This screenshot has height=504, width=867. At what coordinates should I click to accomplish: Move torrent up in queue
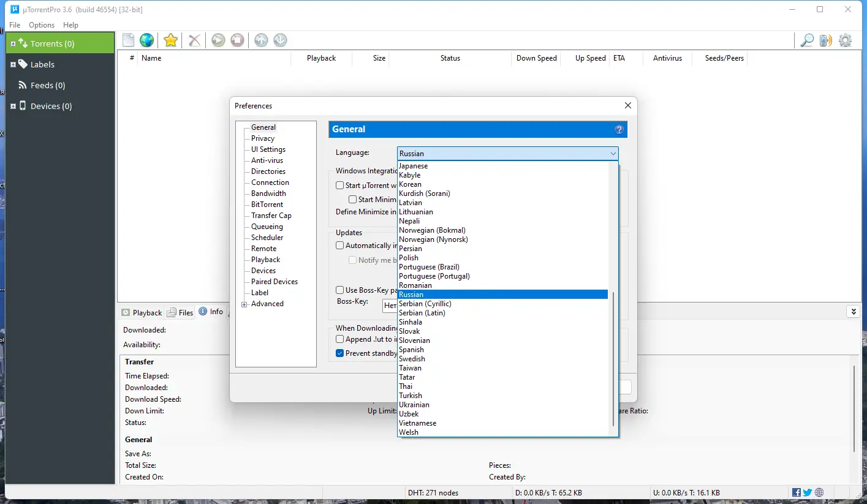pos(260,40)
